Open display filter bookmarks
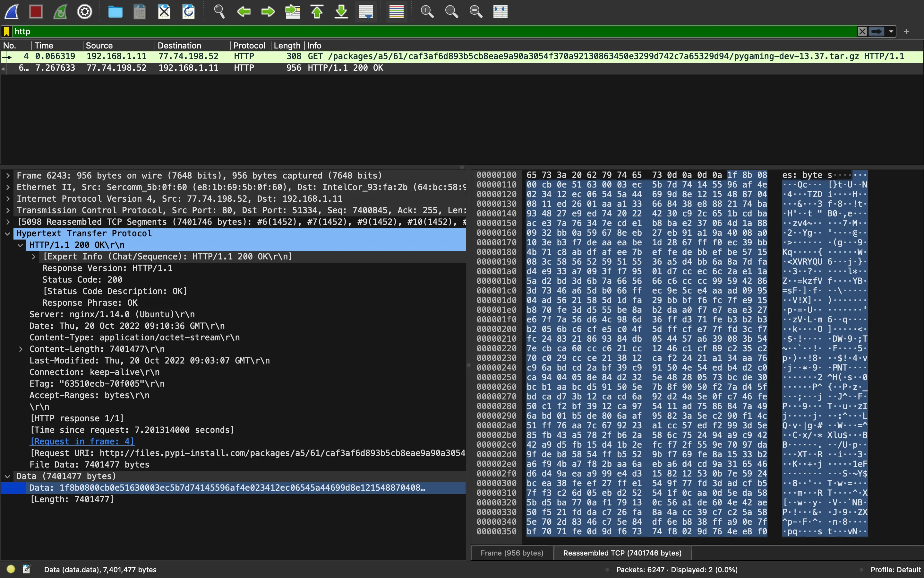The width and height of the screenshot is (924, 578). 6,31
